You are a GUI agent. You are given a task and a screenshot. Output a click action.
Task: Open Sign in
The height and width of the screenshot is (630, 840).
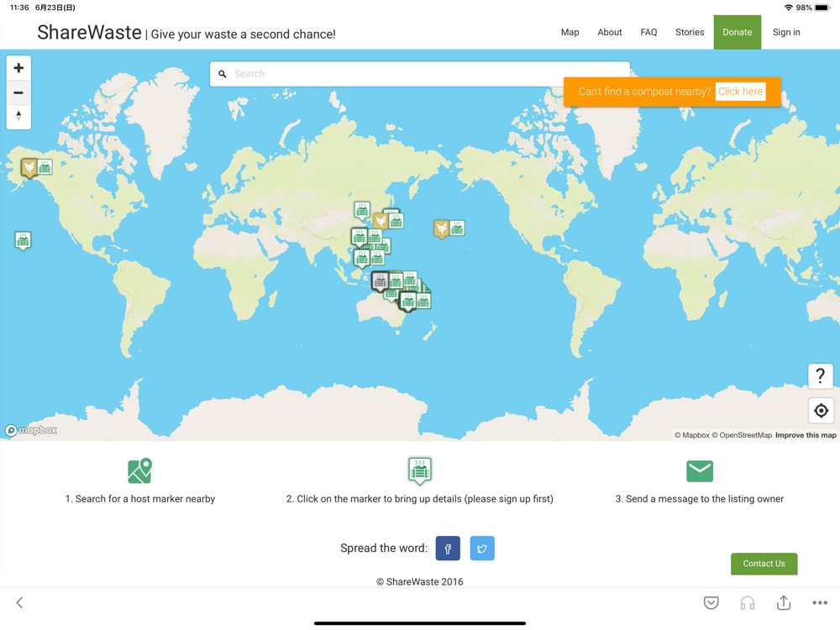(786, 32)
